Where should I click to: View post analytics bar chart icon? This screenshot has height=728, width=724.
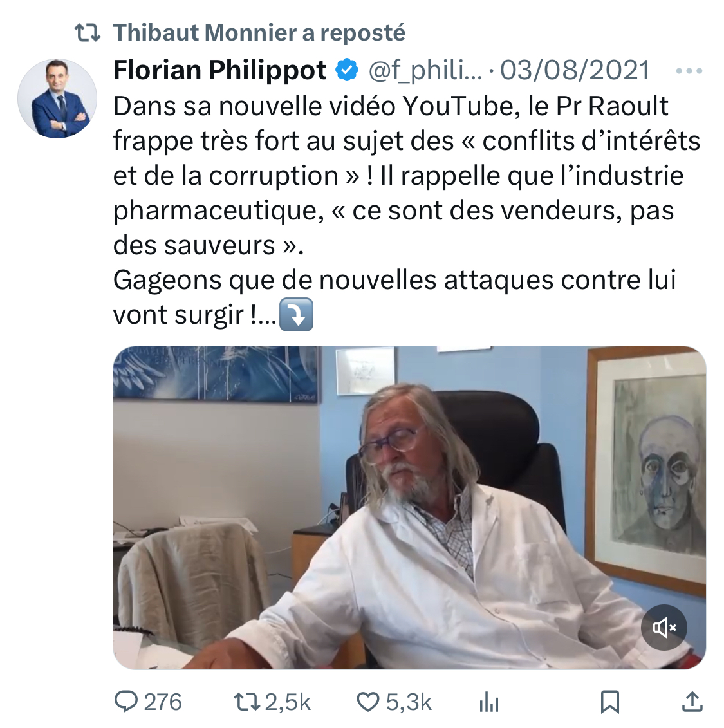pos(489,702)
